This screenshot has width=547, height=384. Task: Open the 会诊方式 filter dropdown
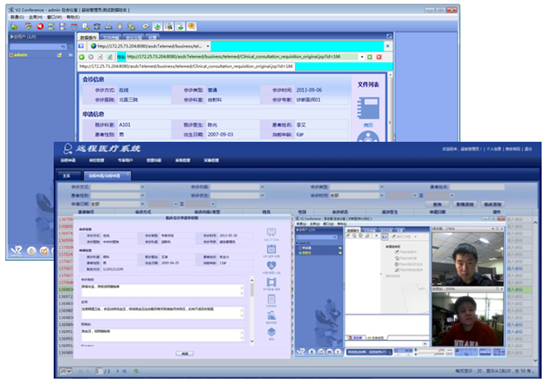[x=142, y=187]
